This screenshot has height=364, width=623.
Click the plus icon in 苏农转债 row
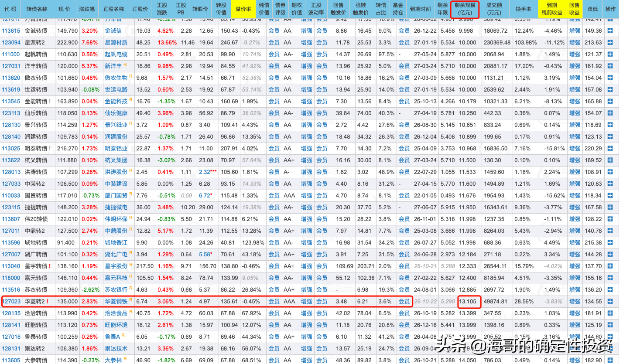[610, 289]
